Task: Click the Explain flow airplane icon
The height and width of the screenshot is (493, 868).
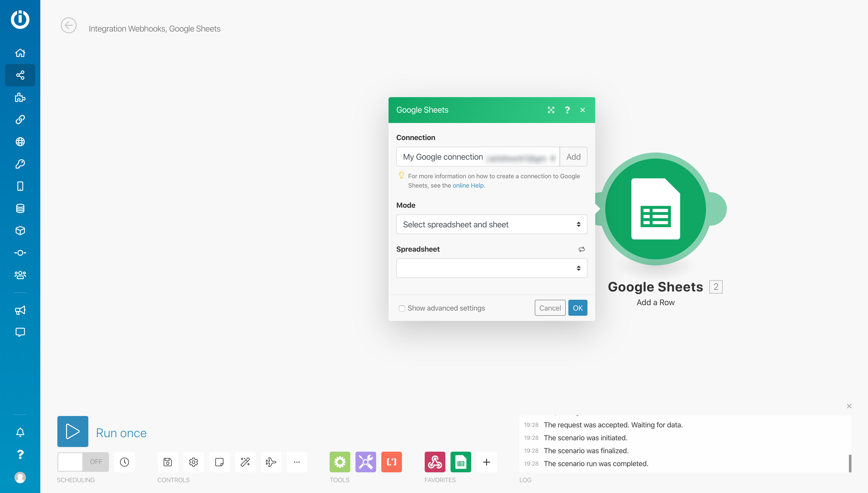Action: tap(271, 462)
